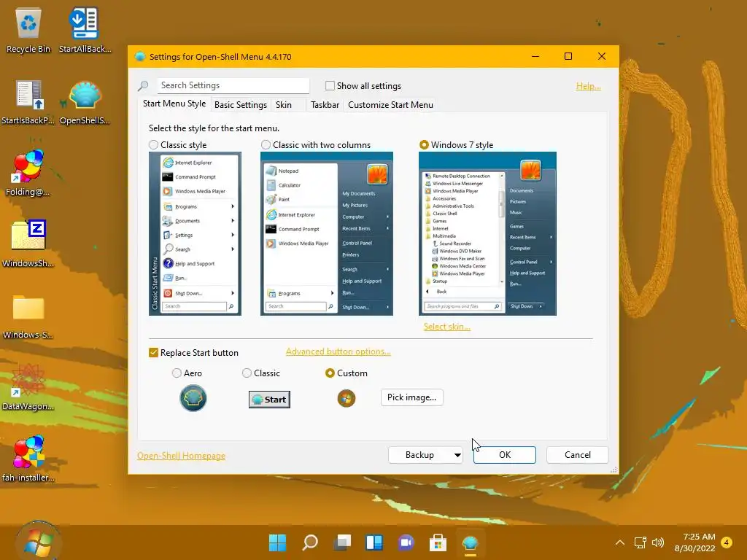Screen dimensions: 747x560
Task: Expand the Backup dropdown arrow
Action: coord(457,455)
